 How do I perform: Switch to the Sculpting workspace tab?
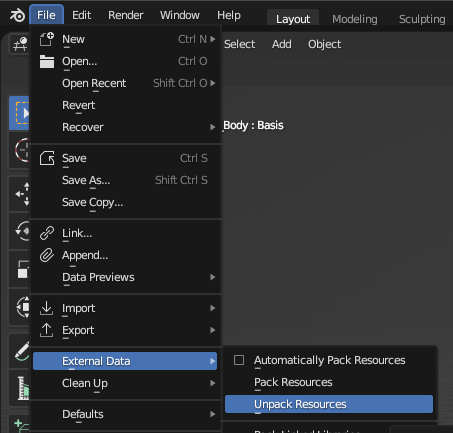422,19
